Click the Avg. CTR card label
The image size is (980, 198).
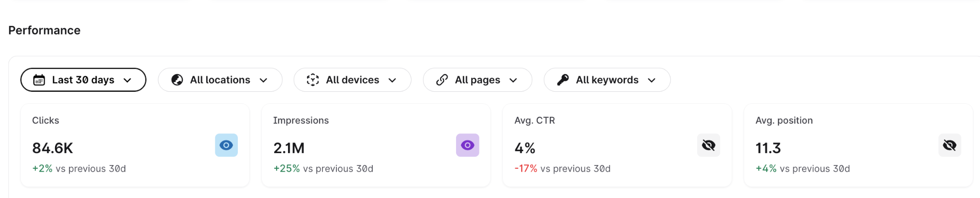(x=535, y=121)
